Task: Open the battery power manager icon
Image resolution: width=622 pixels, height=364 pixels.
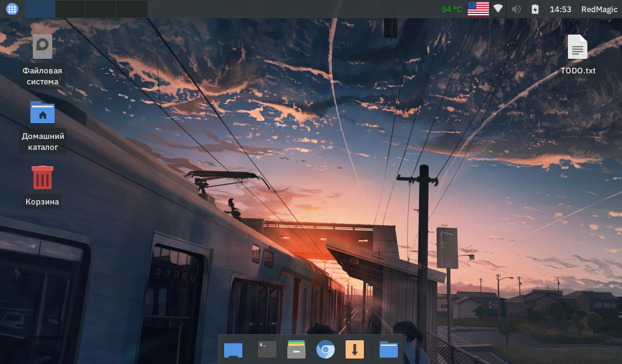Action: 535,8
